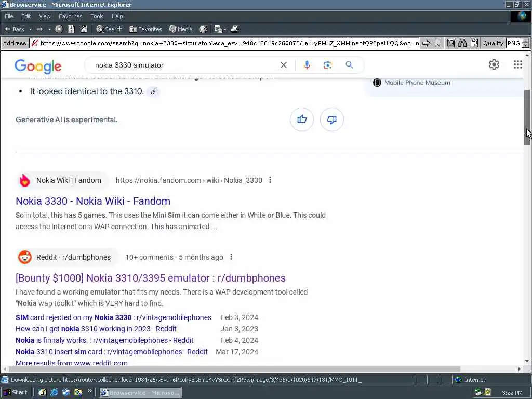Viewport: 532px width, 399px height.
Task: Click the Nokia Wiki | Fandom site chip
Action: [63, 180]
